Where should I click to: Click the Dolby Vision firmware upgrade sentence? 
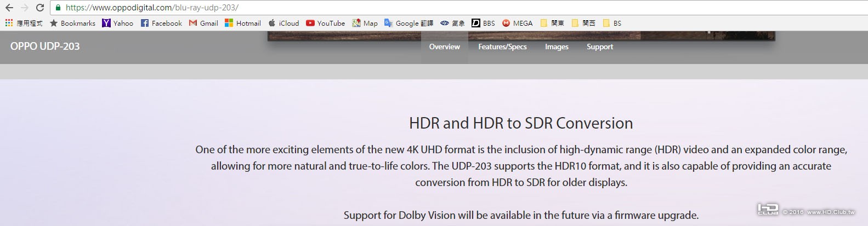tap(521, 215)
